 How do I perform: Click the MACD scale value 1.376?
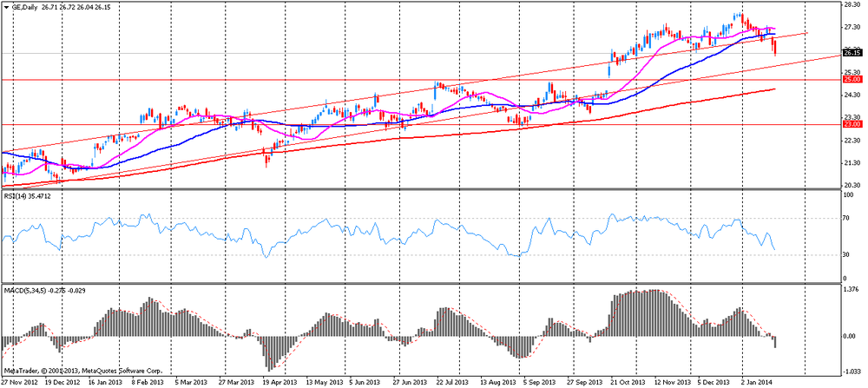pyautogui.click(x=851, y=289)
